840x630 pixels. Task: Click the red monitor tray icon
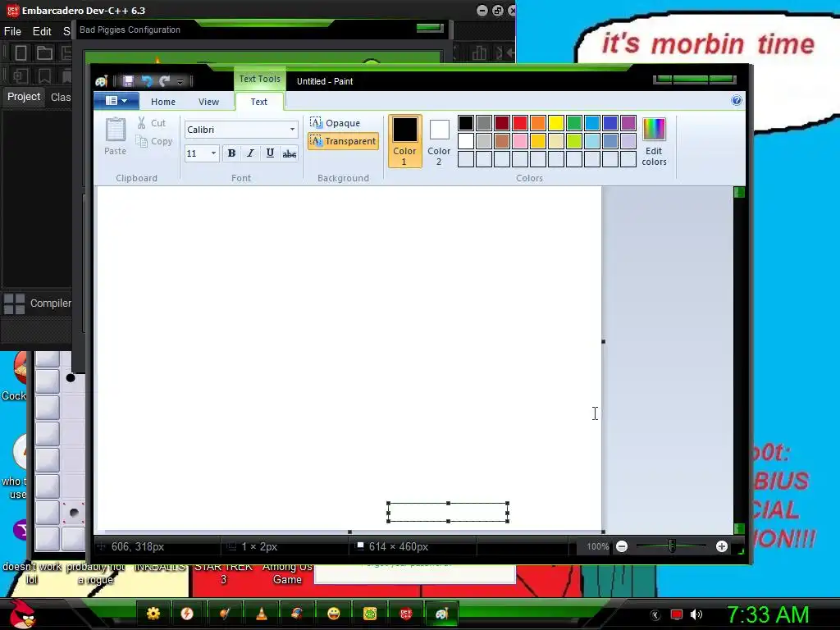[677, 614]
